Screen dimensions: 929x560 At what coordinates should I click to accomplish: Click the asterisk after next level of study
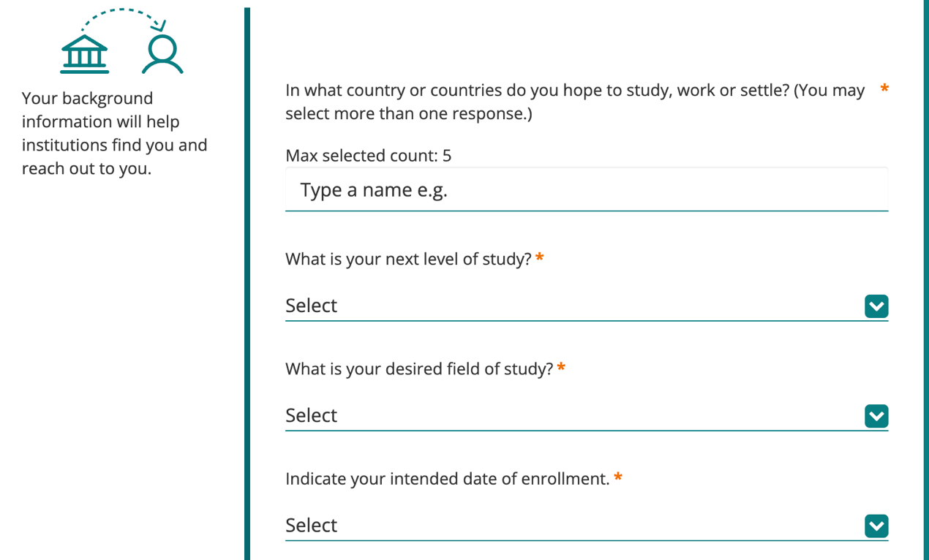540,257
